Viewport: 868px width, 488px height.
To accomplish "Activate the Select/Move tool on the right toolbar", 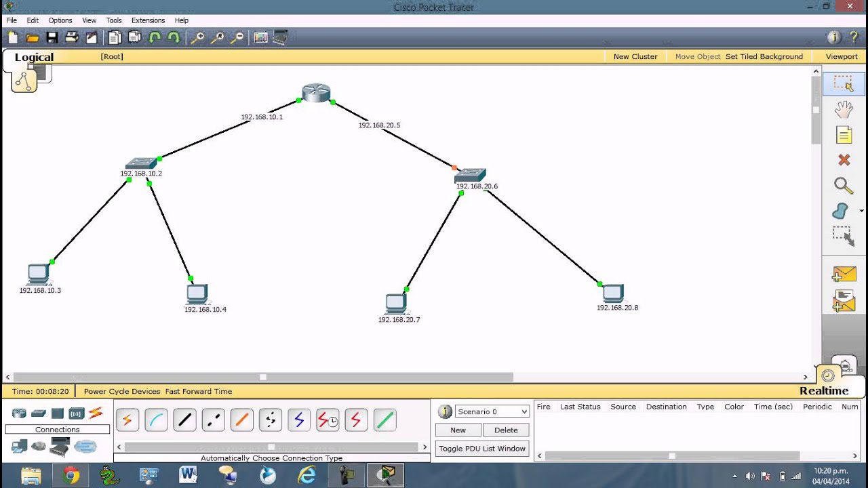I will click(x=844, y=83).
